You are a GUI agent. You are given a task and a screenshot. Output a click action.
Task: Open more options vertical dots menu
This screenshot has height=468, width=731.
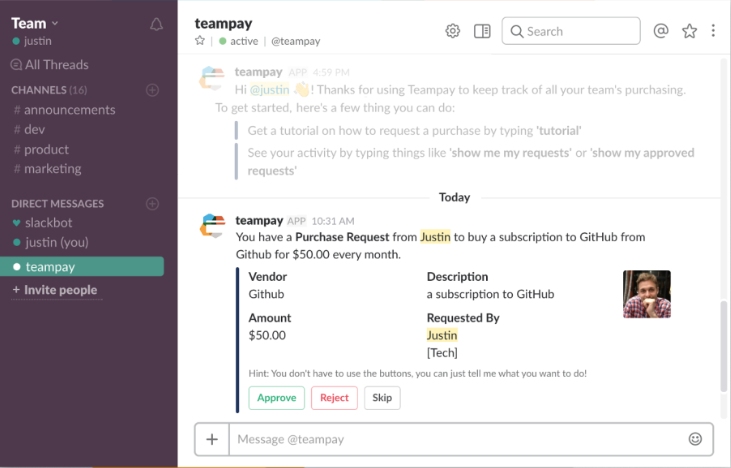[713, 31]
